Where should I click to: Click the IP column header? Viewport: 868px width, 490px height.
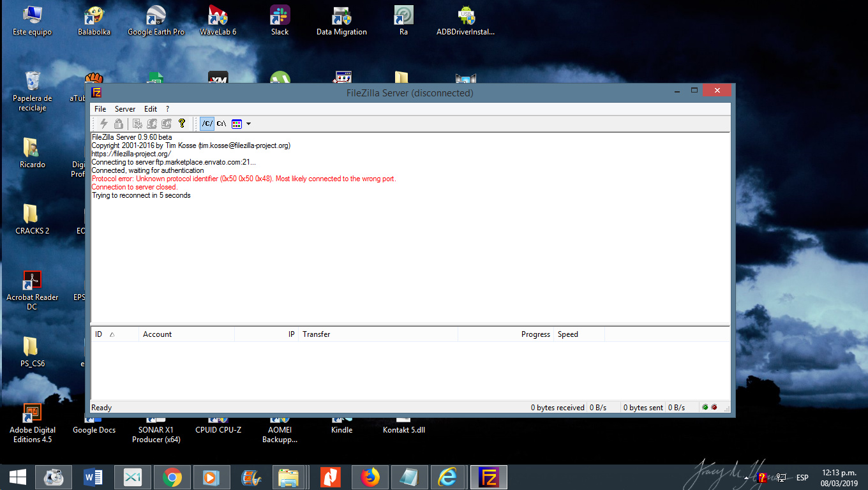[x=266, y=334]
